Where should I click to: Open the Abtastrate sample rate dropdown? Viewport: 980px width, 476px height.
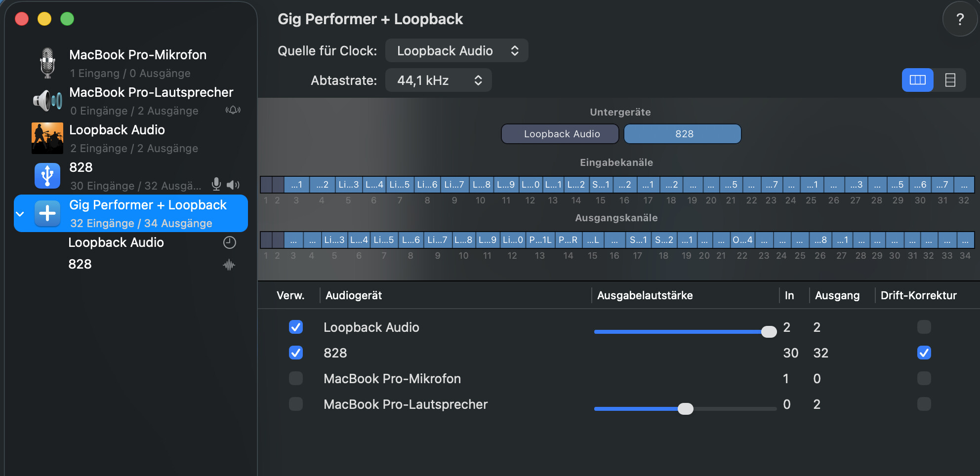coord(438,80)
